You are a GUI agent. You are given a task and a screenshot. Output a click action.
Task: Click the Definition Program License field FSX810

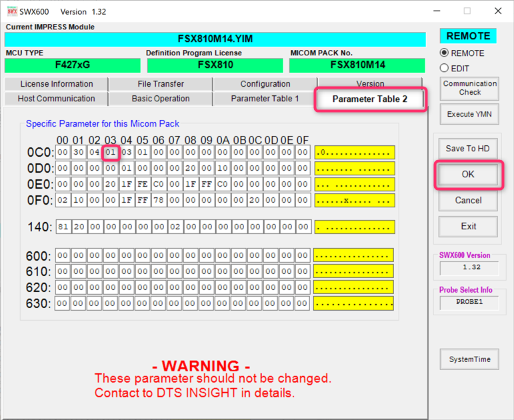click(215, 65)
